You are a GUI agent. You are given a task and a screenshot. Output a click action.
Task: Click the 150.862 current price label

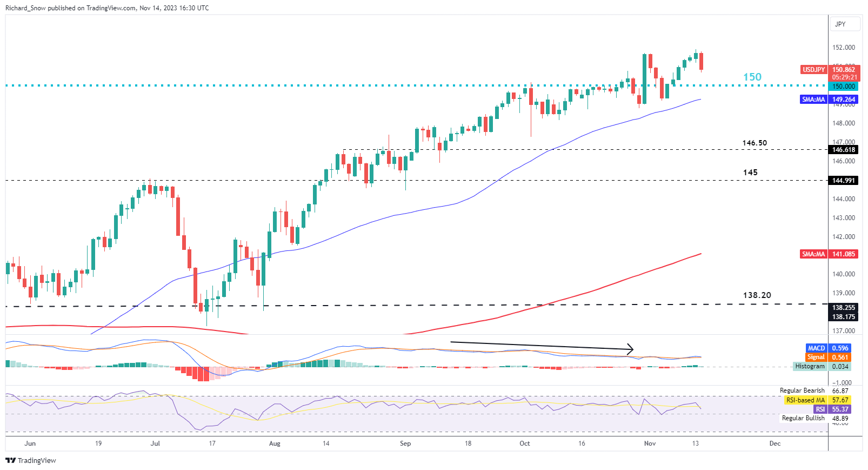[843, 70]
